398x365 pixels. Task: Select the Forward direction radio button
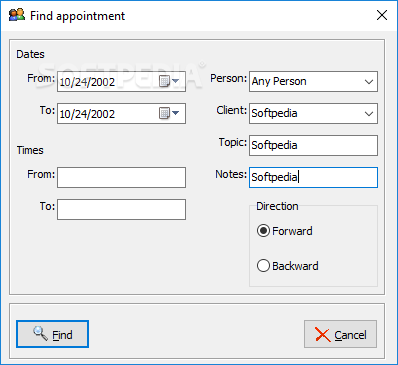point(263,231)
